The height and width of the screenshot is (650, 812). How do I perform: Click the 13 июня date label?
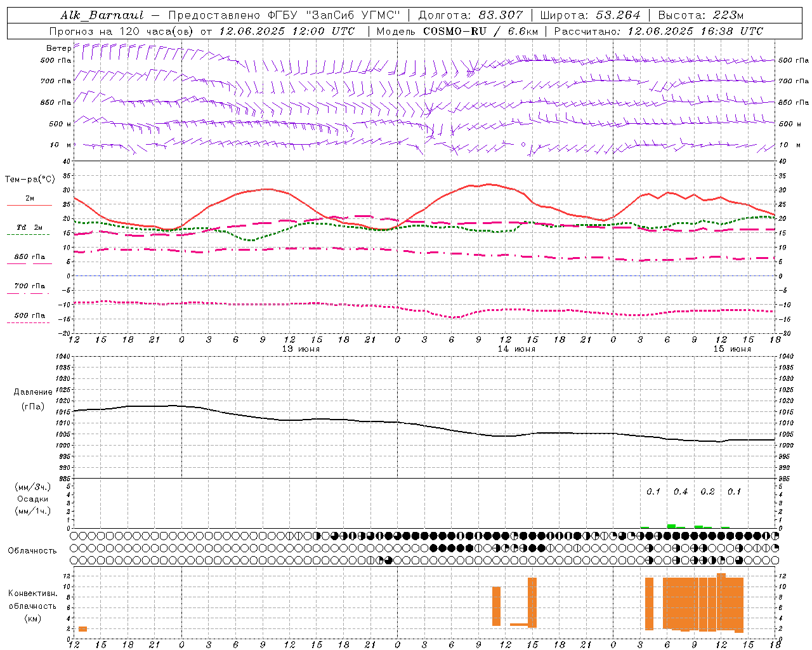(x=301, y=349)
